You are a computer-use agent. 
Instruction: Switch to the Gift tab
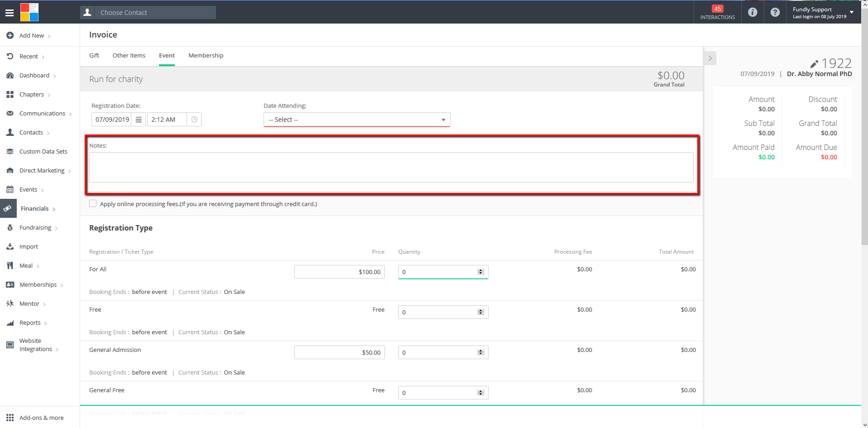coord(94,56)
